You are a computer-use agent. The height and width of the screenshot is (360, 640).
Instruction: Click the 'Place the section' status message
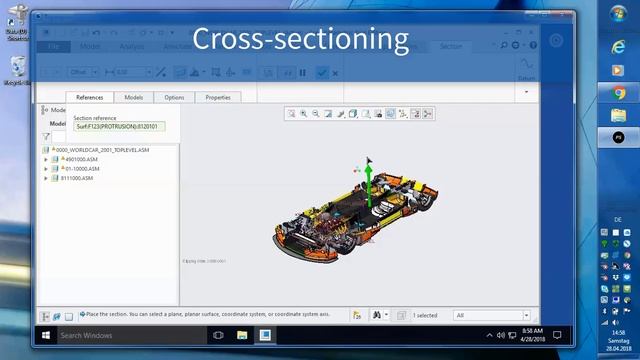click(208, 314)
